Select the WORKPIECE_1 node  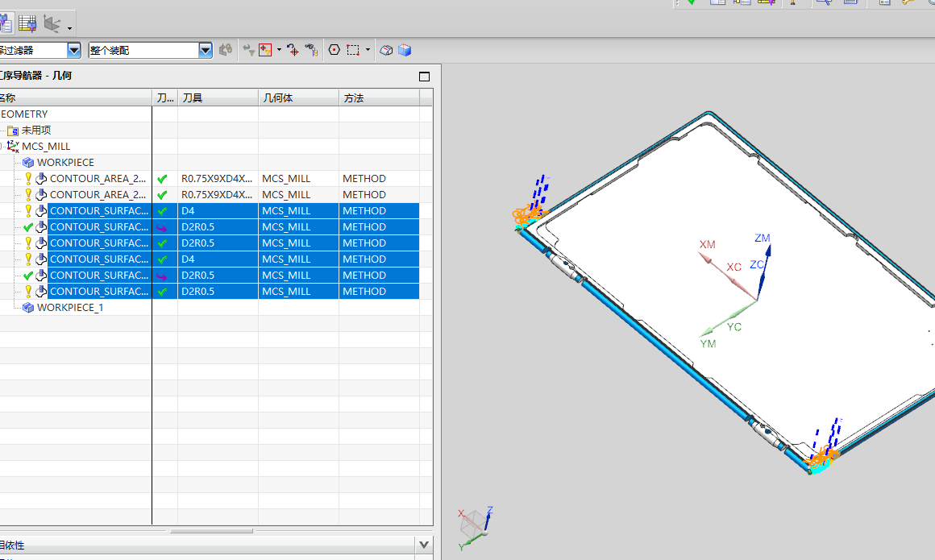click(x=70, y=307)
